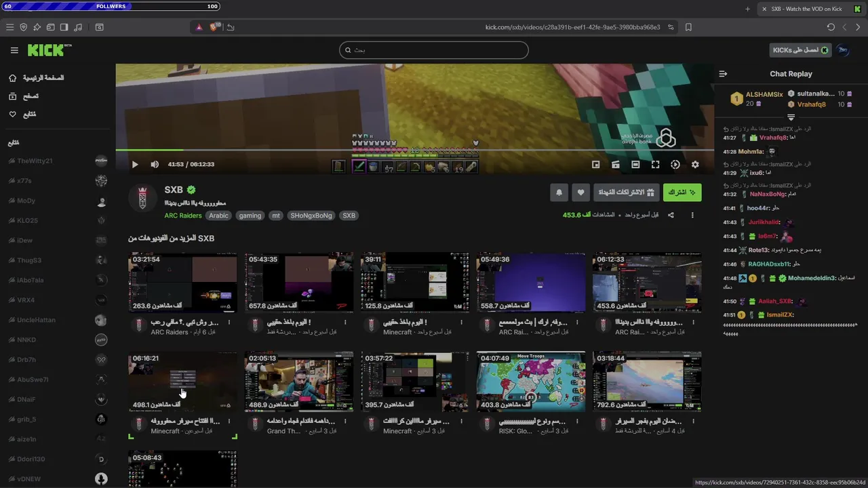Select the gaming tag
868x488 pixels.
[x=250, y=216]
